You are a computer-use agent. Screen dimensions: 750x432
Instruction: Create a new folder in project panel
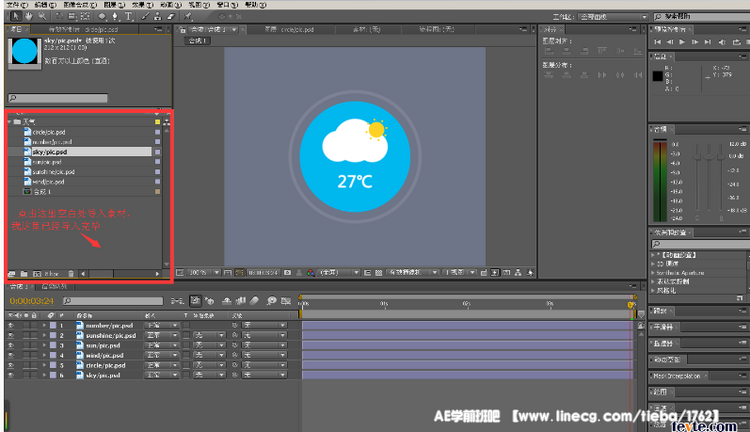point(24,274)
